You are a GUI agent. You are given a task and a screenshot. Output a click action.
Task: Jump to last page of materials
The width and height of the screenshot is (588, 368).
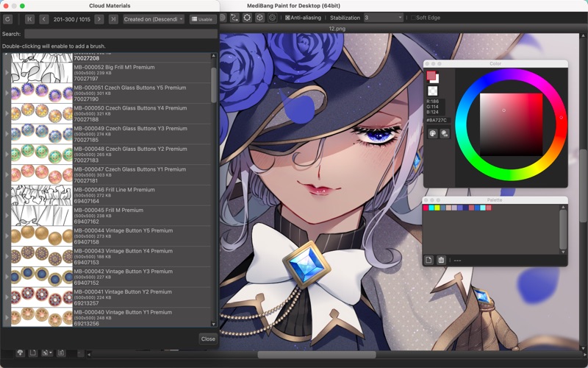coord(113,19)
